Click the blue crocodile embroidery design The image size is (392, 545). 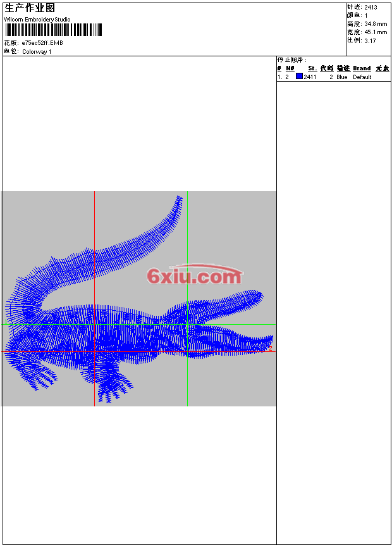tap(140, 299)
